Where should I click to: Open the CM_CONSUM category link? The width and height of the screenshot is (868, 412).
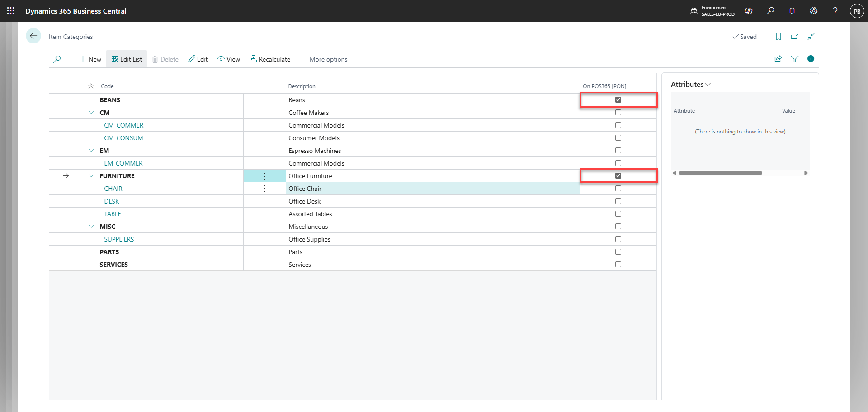click(x=123, y=138)
